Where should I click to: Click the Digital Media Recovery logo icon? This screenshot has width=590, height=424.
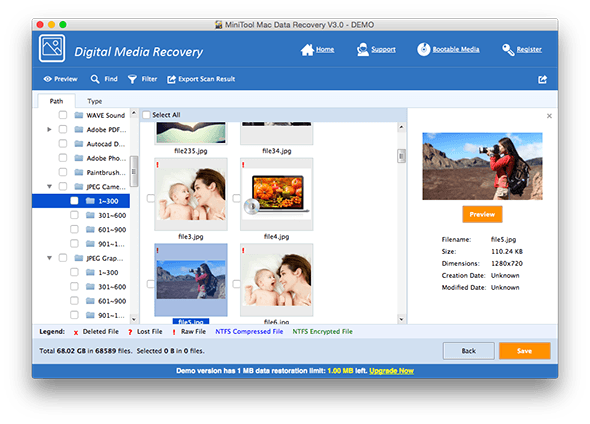pyautogui.click(x=52, y=49)
